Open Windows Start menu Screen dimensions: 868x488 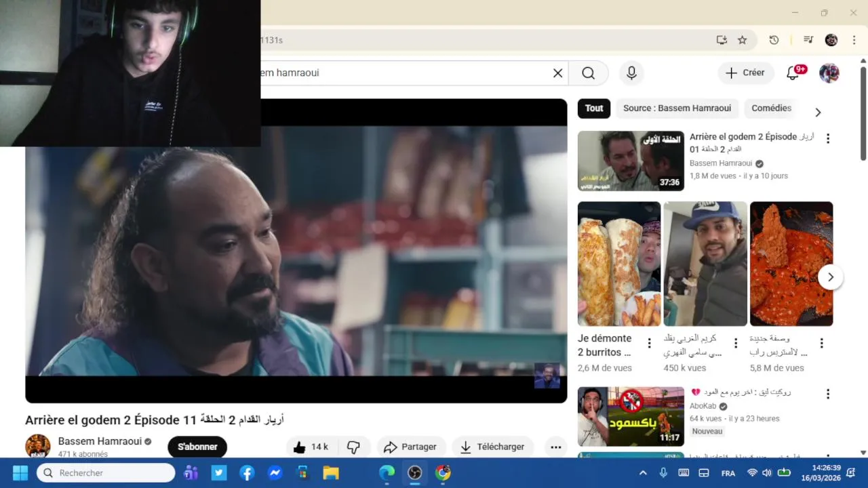click(20, 472)
